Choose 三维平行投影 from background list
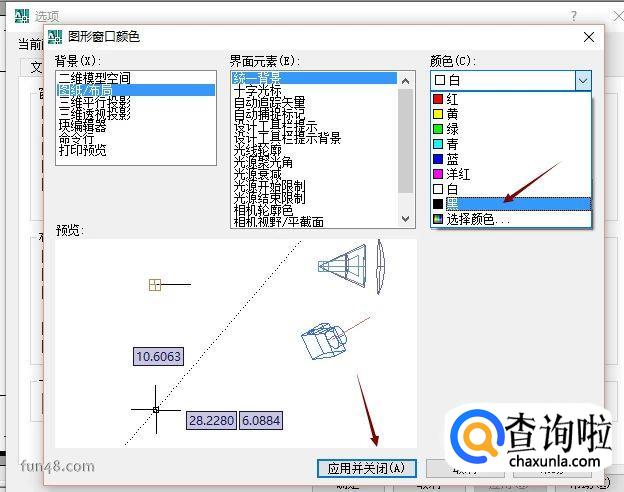 pos(94,102)
